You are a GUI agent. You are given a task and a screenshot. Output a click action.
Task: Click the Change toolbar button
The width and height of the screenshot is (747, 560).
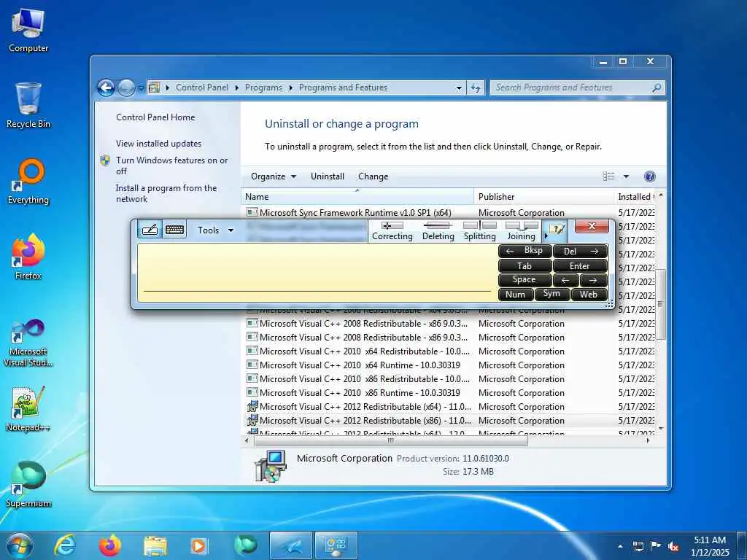373,176
